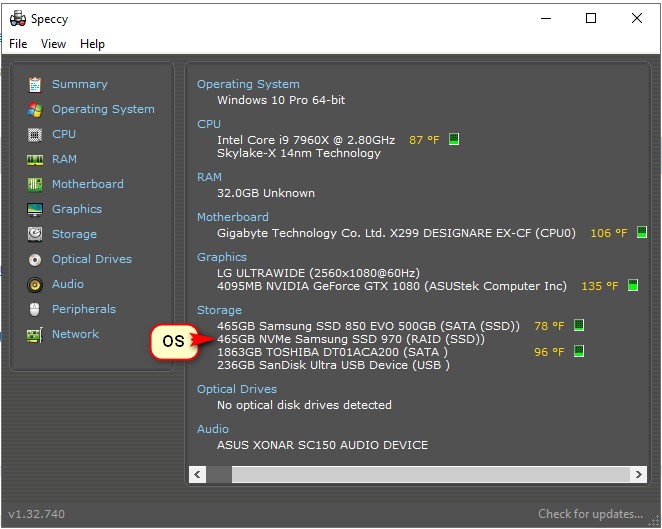Click the Network card icon
The image size is (662, 529).
(x=35, y=335)
